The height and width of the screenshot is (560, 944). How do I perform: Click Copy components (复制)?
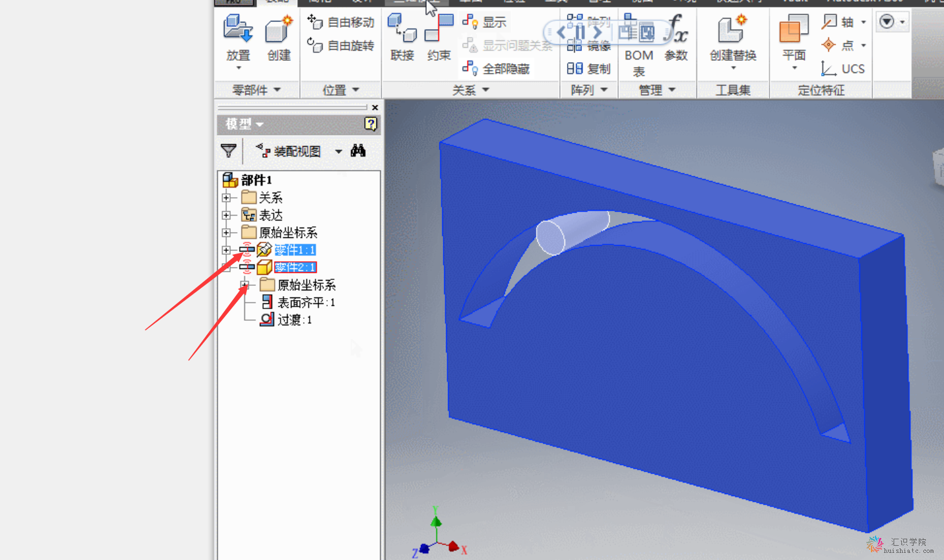[588, 69]
